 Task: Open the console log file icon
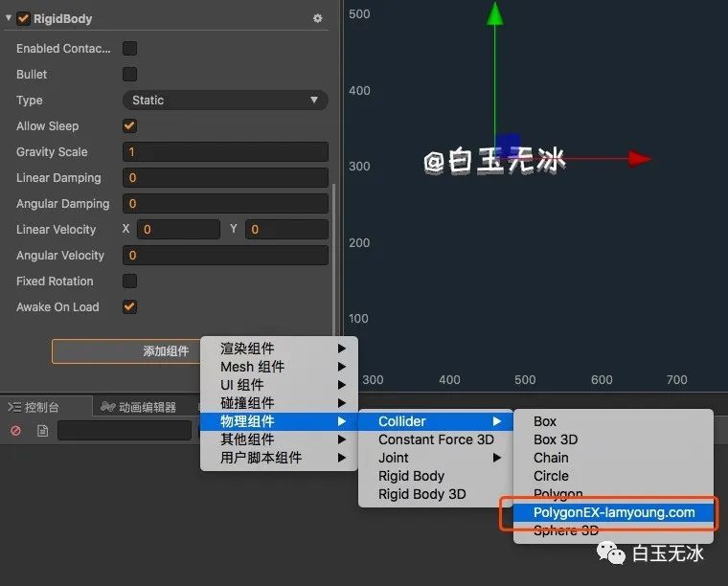(x=43, y=431)
